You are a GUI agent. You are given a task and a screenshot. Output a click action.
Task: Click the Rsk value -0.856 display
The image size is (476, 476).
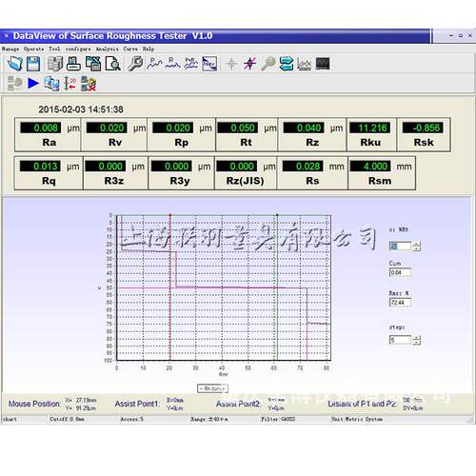coord(423,128)
